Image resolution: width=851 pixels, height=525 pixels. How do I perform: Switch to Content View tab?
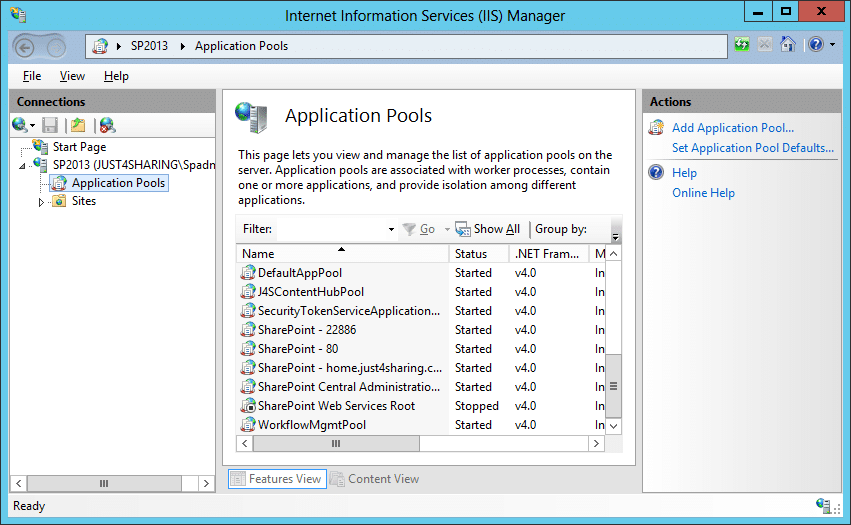375,479
